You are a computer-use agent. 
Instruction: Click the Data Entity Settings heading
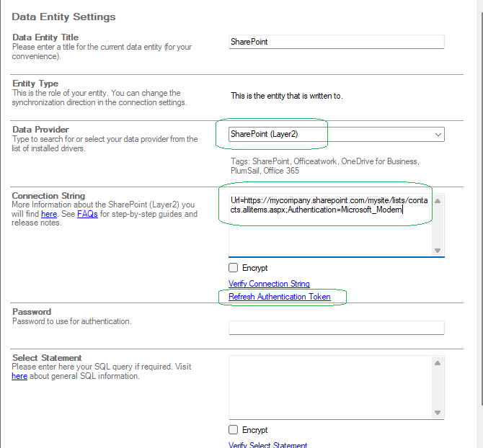click(63, 17)
